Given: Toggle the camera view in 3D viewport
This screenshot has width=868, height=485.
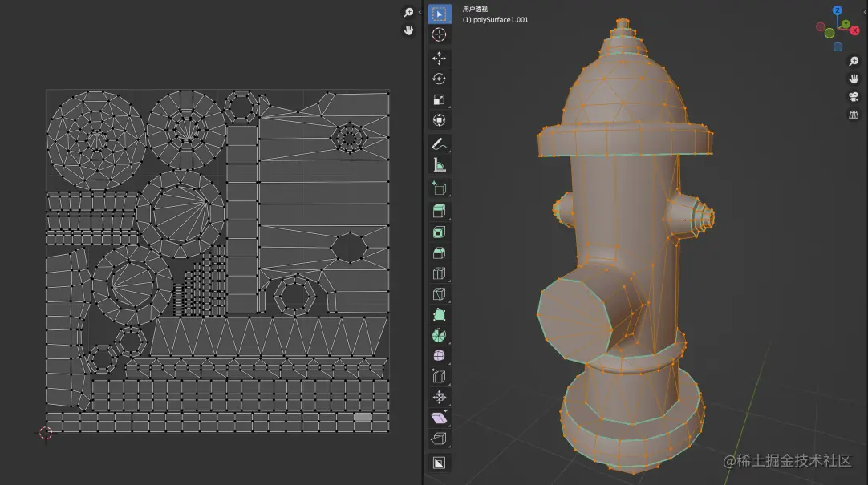Looking at the screenshot, I should [854, 97].
